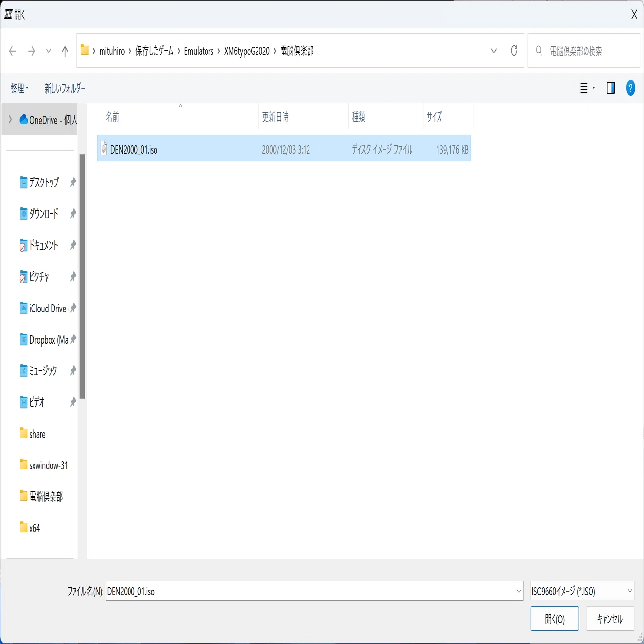Image resolution: width=644 pixels, height=644 pixels.
Task: Click the ダウンロード pin icon
Action: 73,214
